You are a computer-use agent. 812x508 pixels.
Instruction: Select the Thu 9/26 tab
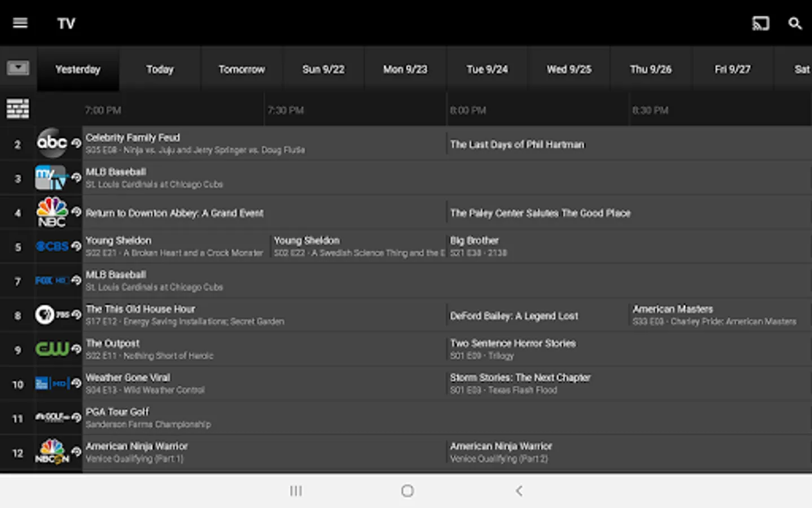[650, 69]
